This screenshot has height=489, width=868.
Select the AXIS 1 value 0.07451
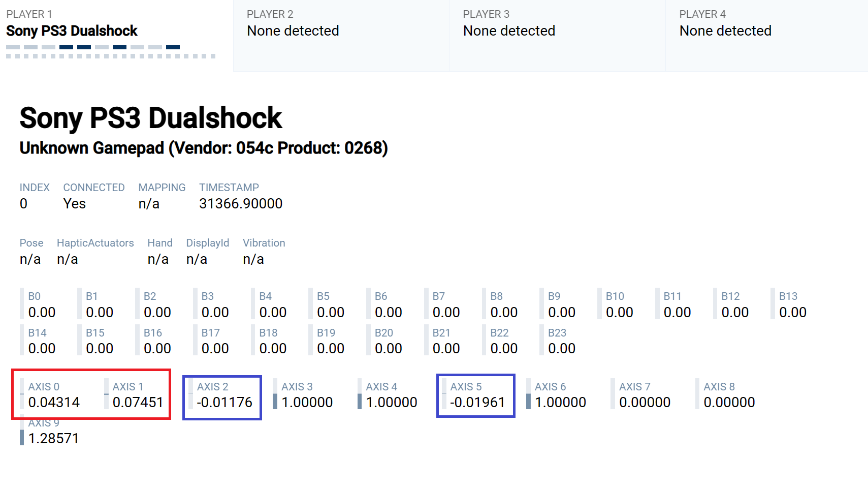point(138,403)
